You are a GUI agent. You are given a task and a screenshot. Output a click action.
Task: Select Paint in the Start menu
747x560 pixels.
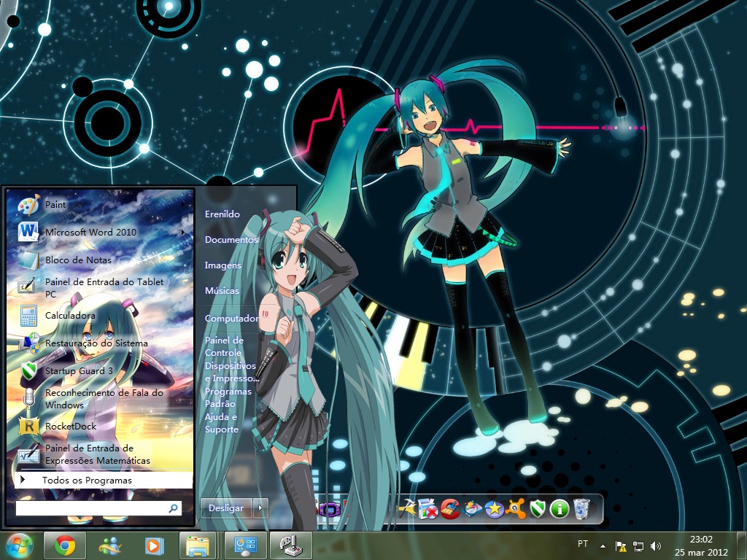[55, 205]
